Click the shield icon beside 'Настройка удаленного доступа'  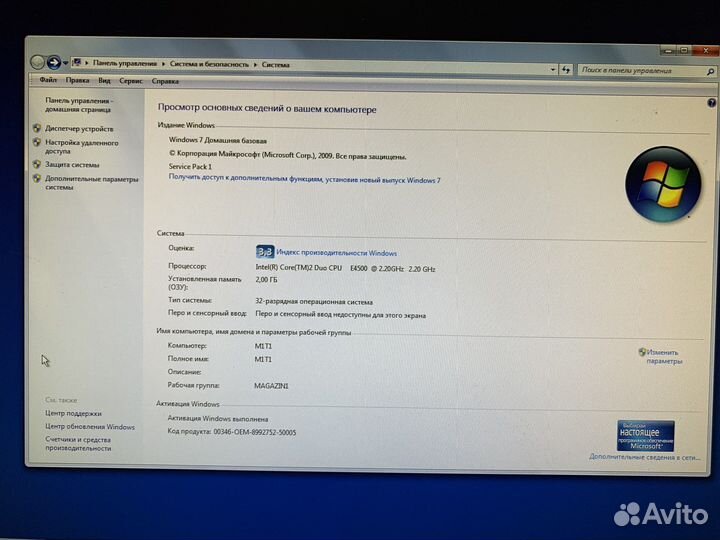pyautogui.click(x=37, y=142)
